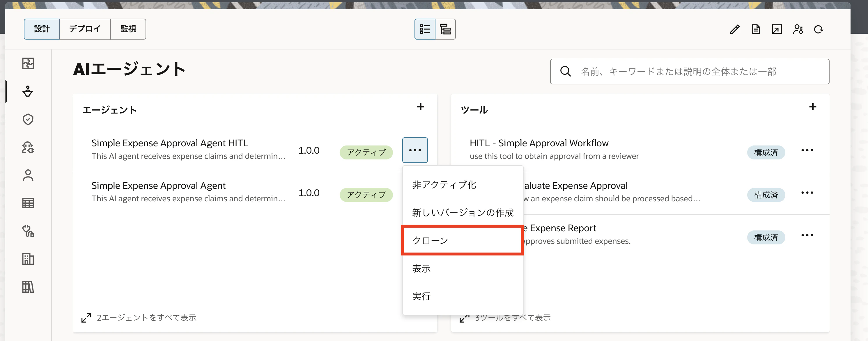This screenshot has height=341, width=868.
Task: Open the building sidebar icon
Action: coord(28,259)
